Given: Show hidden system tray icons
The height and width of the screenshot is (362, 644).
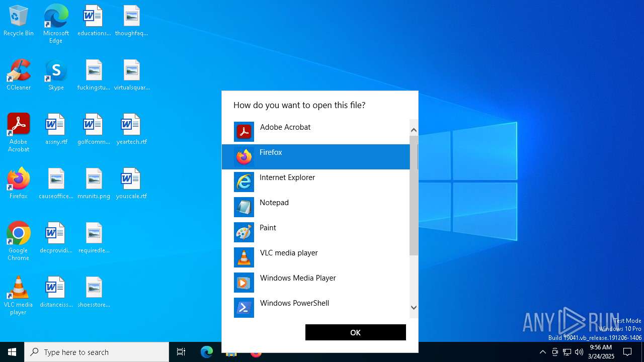Looking at the screenshot, I should coord(542,352).
